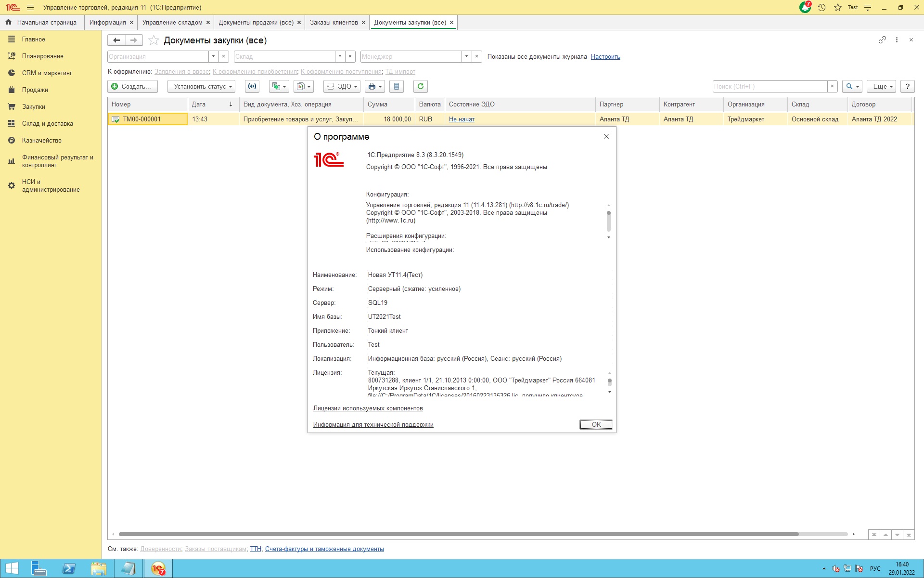Open Windows Start button
The height and width of the screenshot is (578, 924).
12,569
